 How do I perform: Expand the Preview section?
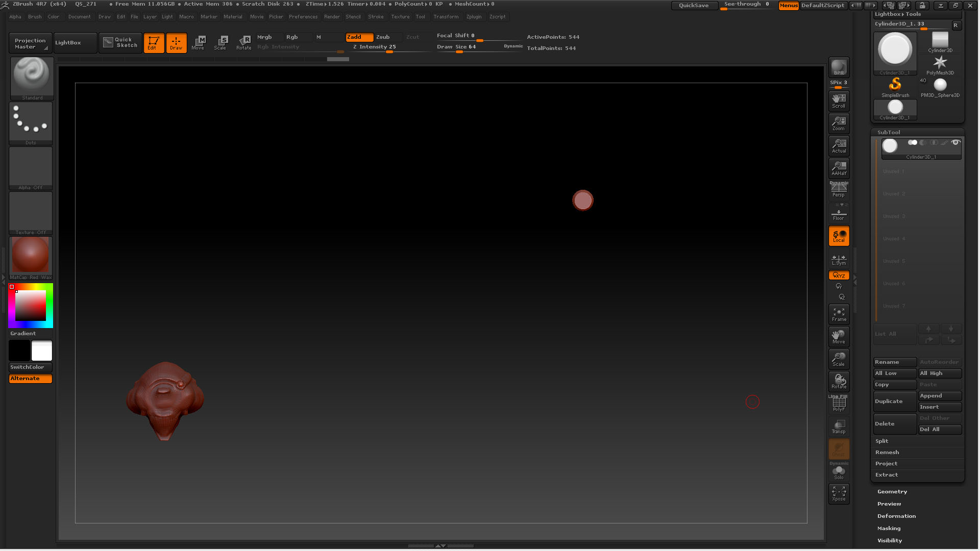click(889, 504)
